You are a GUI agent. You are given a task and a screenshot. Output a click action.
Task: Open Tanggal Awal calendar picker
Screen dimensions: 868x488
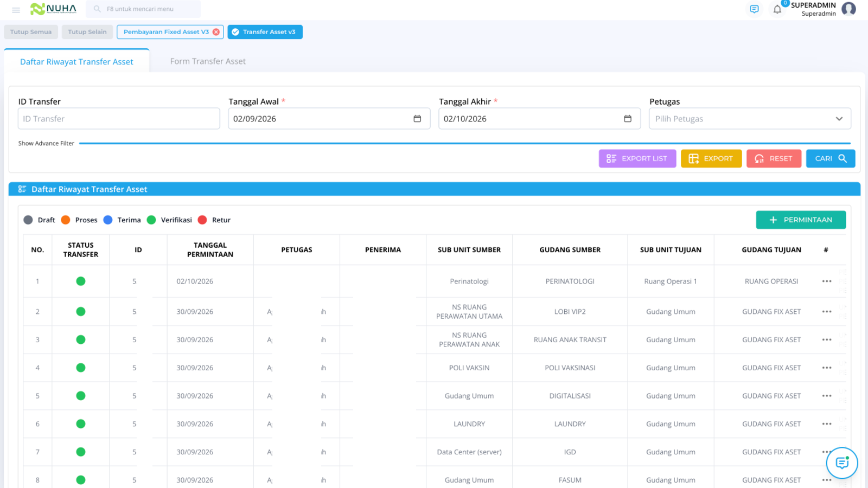[x=417, y=119]
